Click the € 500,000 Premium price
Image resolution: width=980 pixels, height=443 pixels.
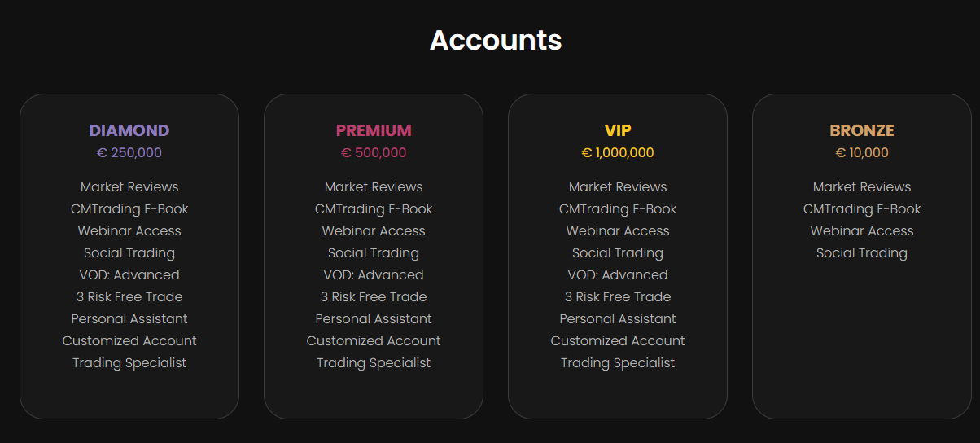[374, 152]
